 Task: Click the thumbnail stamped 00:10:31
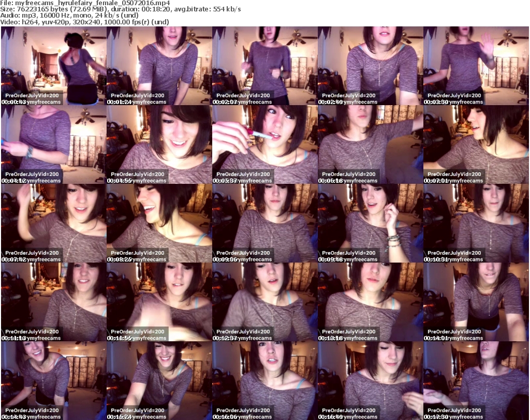point(476,223)
